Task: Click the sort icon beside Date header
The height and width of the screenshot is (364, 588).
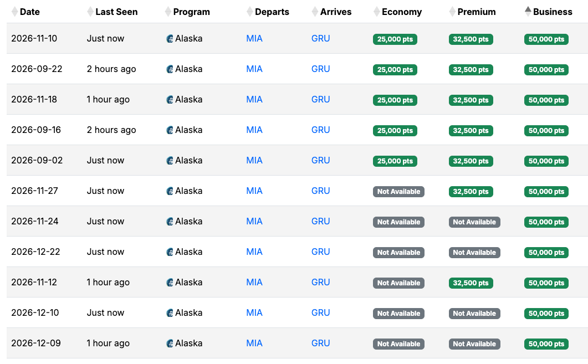Action: coord(14,12)
